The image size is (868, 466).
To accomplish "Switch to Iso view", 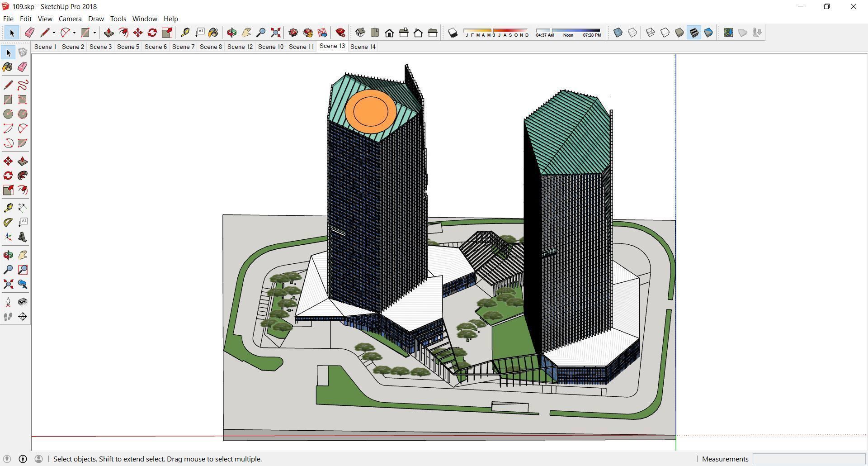I will click(x=360, y=33).
